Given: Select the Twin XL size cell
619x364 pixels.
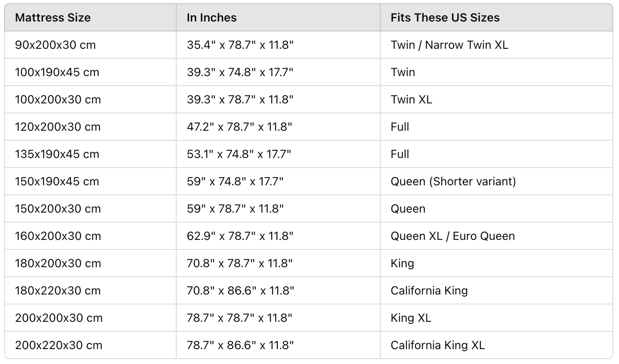Looking at the screenshot, I should (x=496, y=99).
